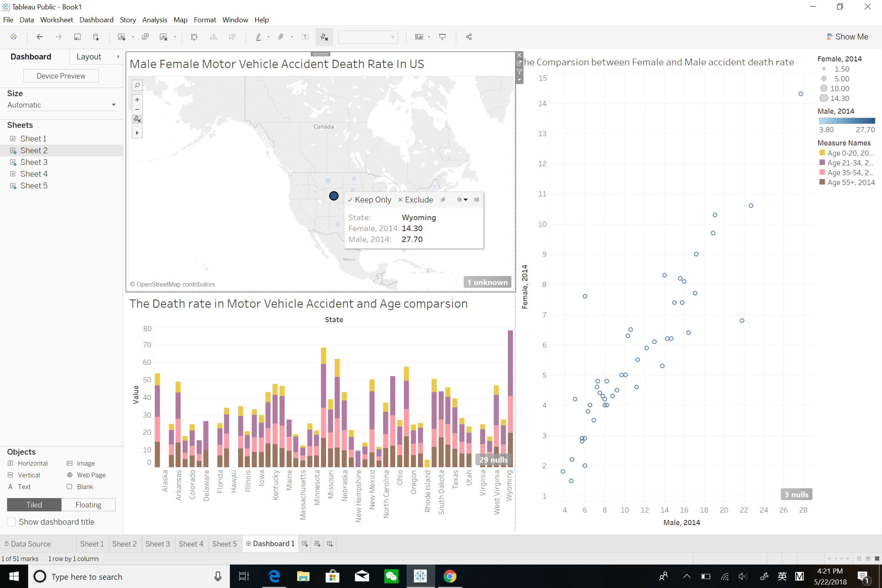The image size is (882, 588).
Task: Click the Device Preview button
Action: (61, 76)
